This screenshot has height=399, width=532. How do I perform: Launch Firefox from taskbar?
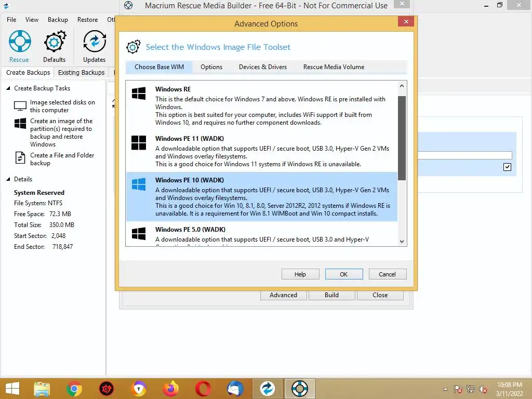(171, 389)
